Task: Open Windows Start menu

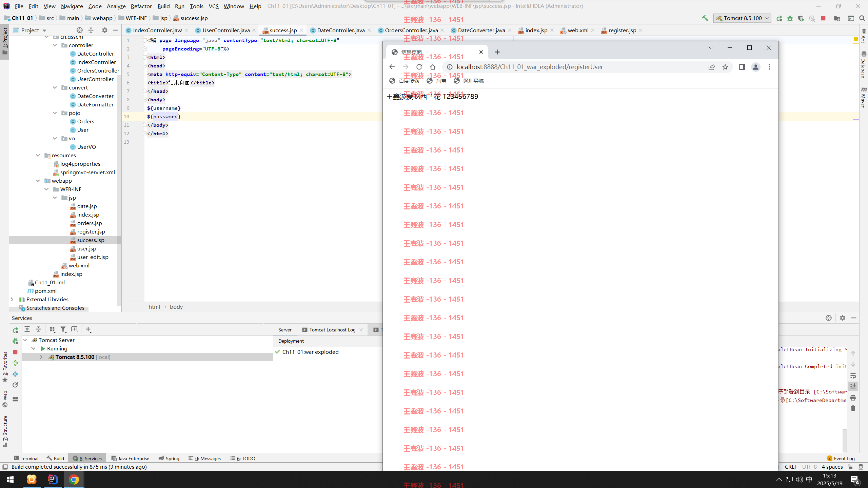Action: pos(10,480)
